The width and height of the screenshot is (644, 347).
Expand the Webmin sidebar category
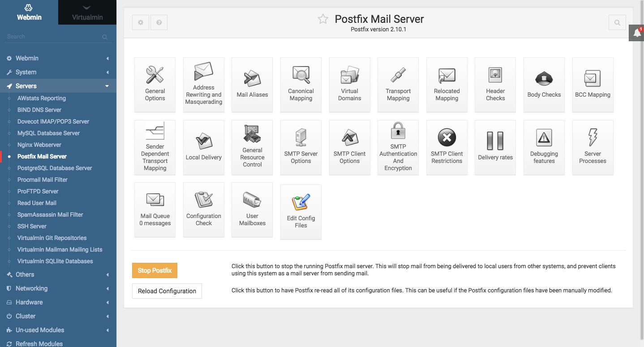point(58,58)
